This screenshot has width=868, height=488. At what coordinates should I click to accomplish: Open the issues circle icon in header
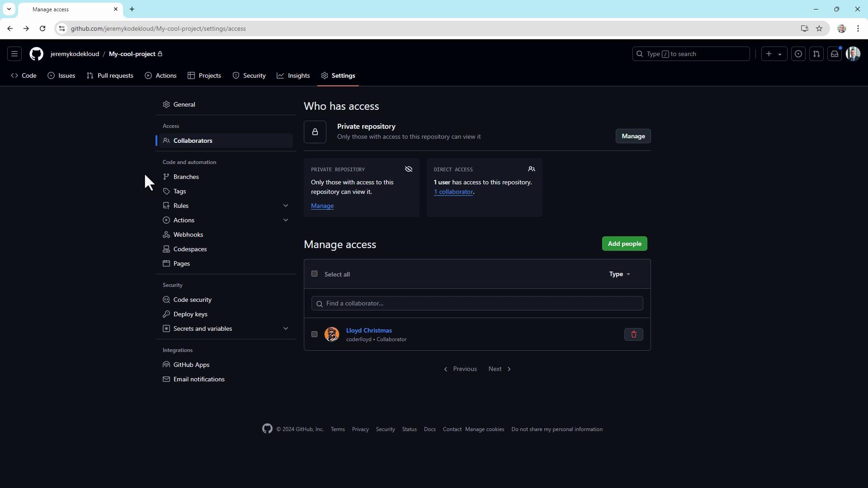pyautogui.click(x=798, y=54)
